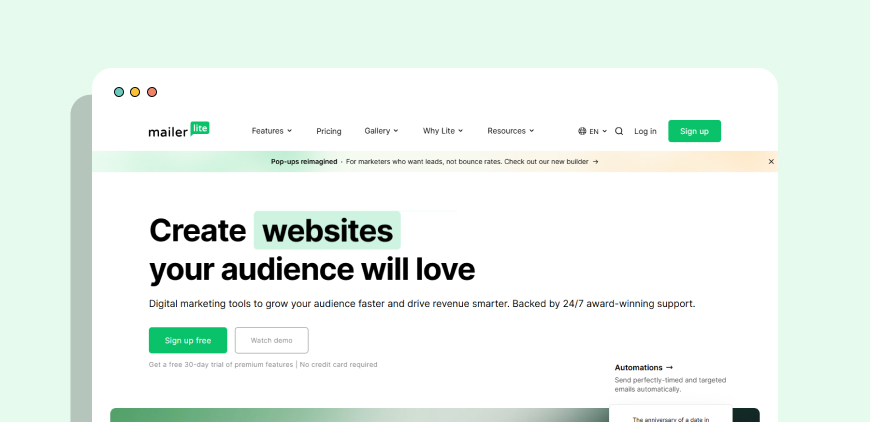Image resolution: width=870 pixels, height=422 pixels.
Task: Expand the Resources menu
Action: [510, 131]
